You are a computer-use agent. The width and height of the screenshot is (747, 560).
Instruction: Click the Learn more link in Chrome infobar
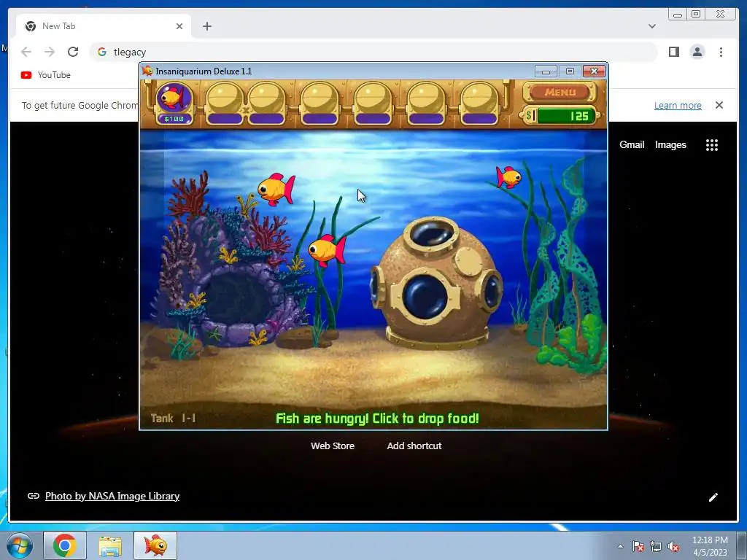pyautogui.click(x=678, y=105)
